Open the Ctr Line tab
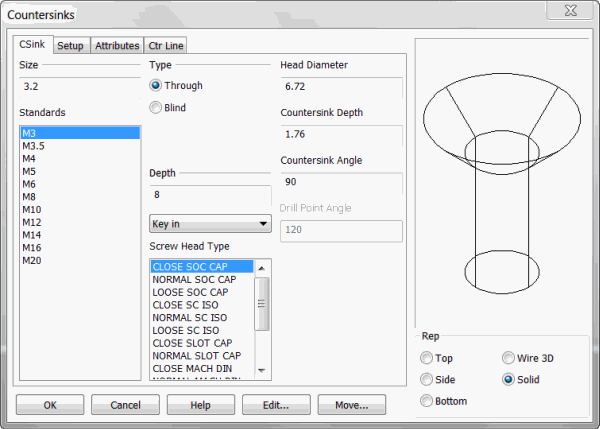The height and width of the screenshot is (429, 600). (x=165, y=46)
